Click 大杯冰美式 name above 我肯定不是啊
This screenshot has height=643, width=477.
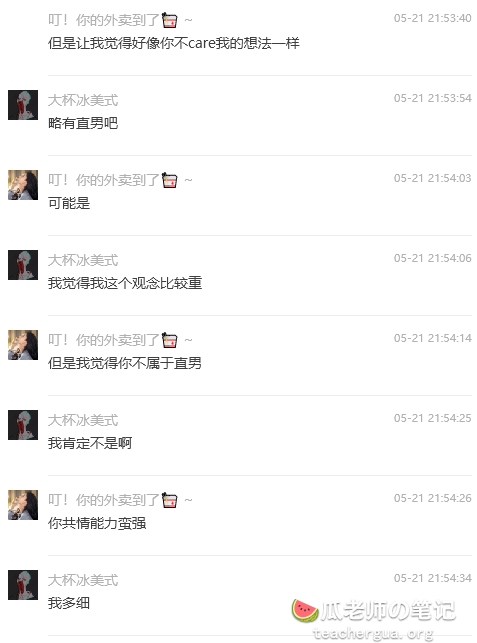(83, 420)
